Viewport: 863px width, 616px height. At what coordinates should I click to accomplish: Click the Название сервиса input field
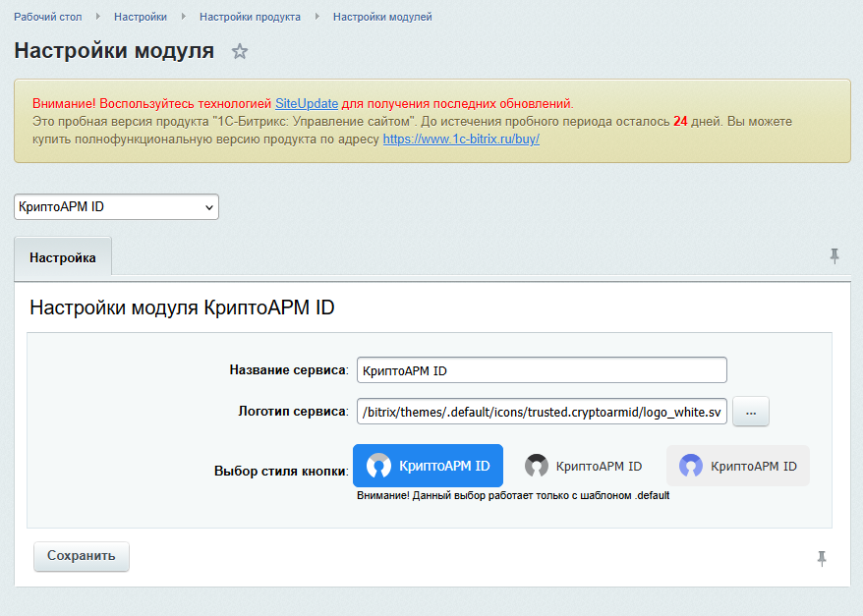pos(542,370)
